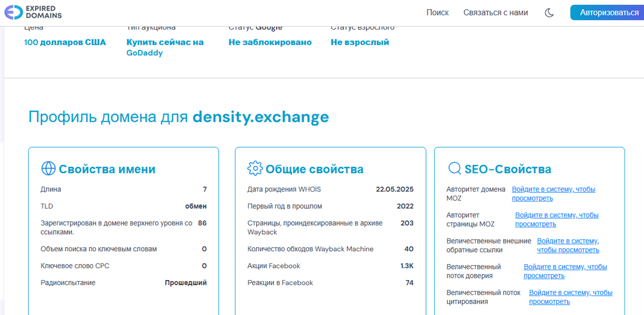Open login link for Авторитет страницы MOZ
This screenshot has height=315, width=644.
pos(556,220)
